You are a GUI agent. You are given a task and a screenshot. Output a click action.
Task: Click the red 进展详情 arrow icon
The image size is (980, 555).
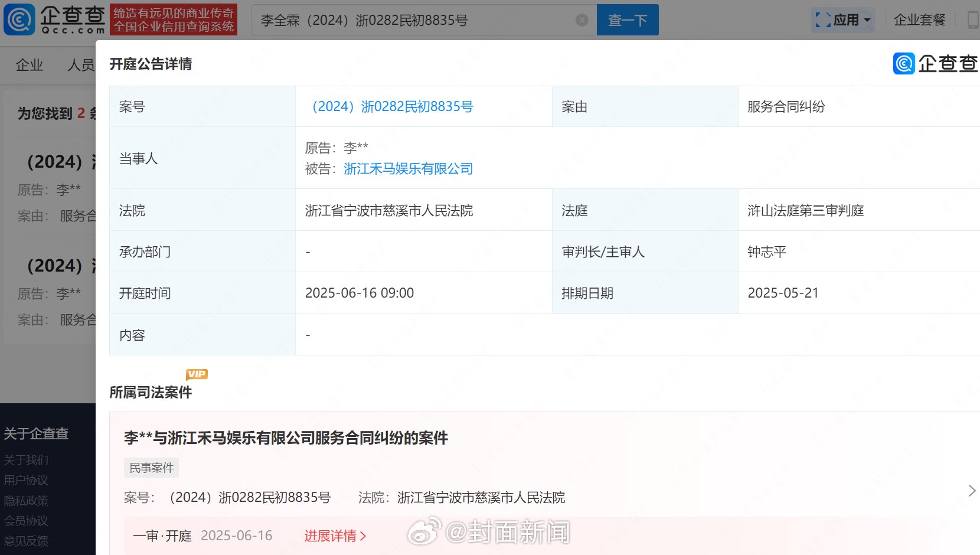pyautogui.click(x=364, y=536)
